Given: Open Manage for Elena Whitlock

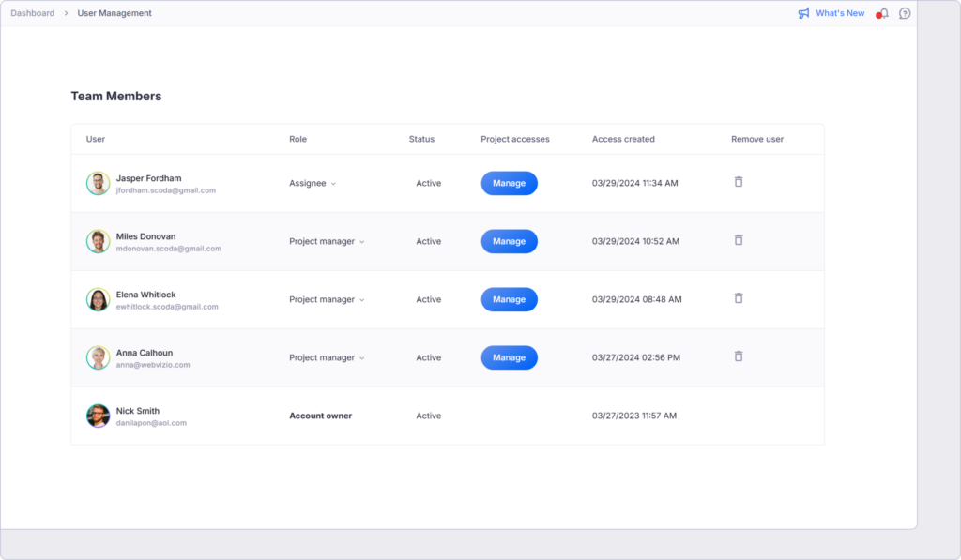Looking at the screenshot, I should tap(509, 299).
